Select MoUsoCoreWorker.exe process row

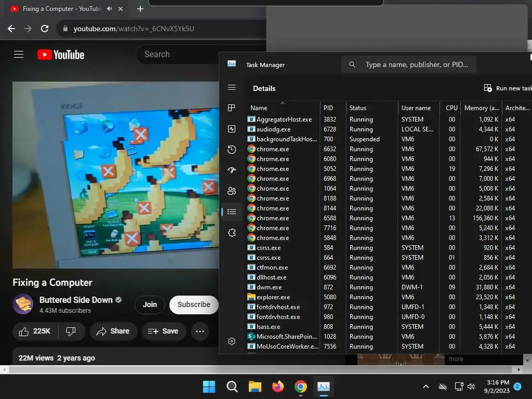click(389, 347)
